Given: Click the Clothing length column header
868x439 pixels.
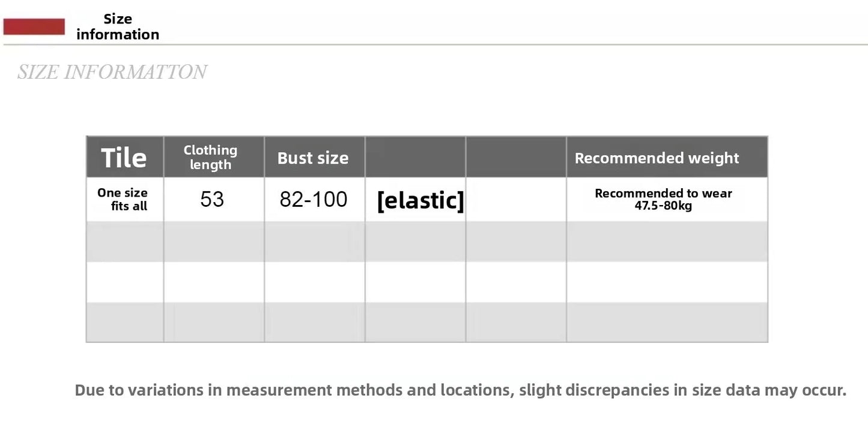Looking at the screenshot, I should tap(211, 158).
